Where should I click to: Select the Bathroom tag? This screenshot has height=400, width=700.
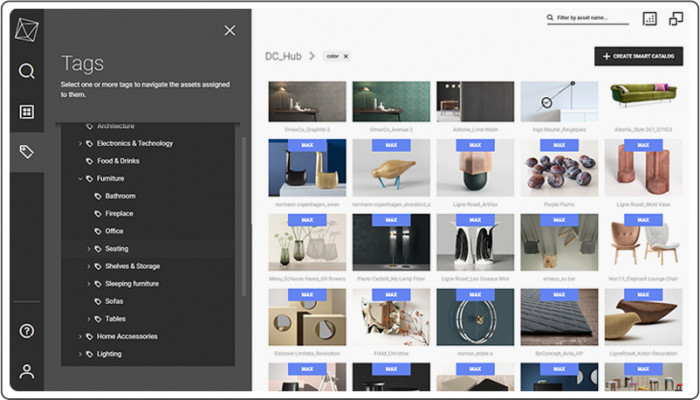pos(120,196)
